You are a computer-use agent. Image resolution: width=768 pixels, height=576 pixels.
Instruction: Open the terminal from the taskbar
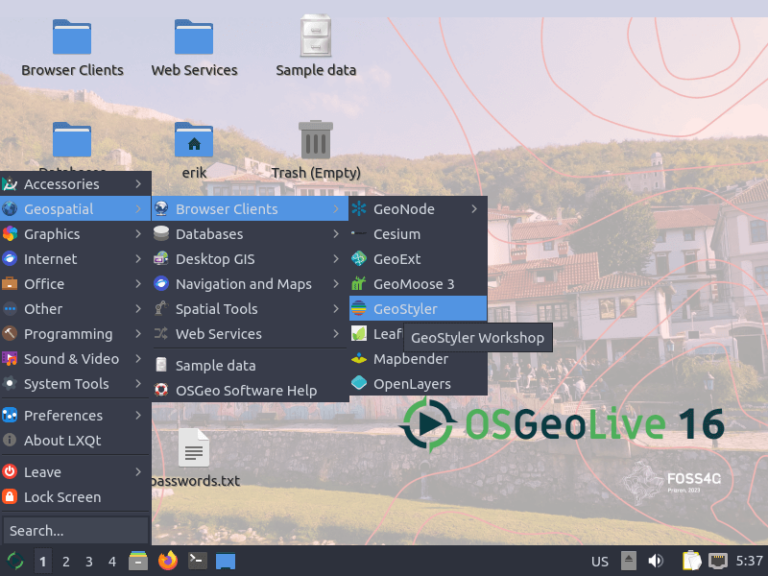tap(197, 560)
